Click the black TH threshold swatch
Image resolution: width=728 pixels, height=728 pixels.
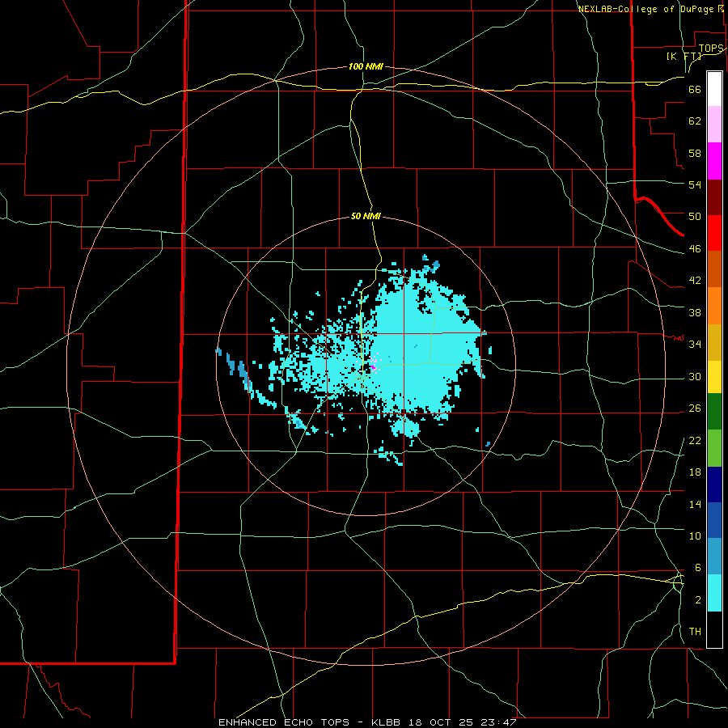tap(714, 629)
